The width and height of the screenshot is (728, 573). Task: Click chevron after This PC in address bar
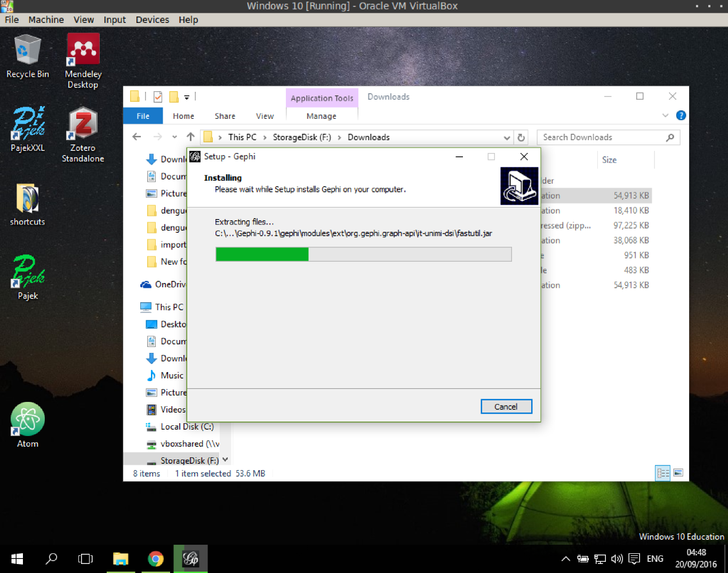tap(265, 138)
